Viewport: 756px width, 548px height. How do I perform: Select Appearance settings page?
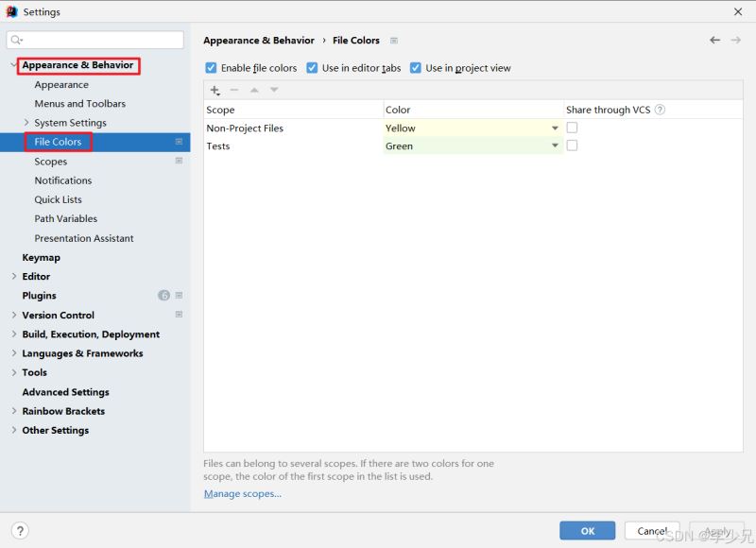click(x=61, y=84)
